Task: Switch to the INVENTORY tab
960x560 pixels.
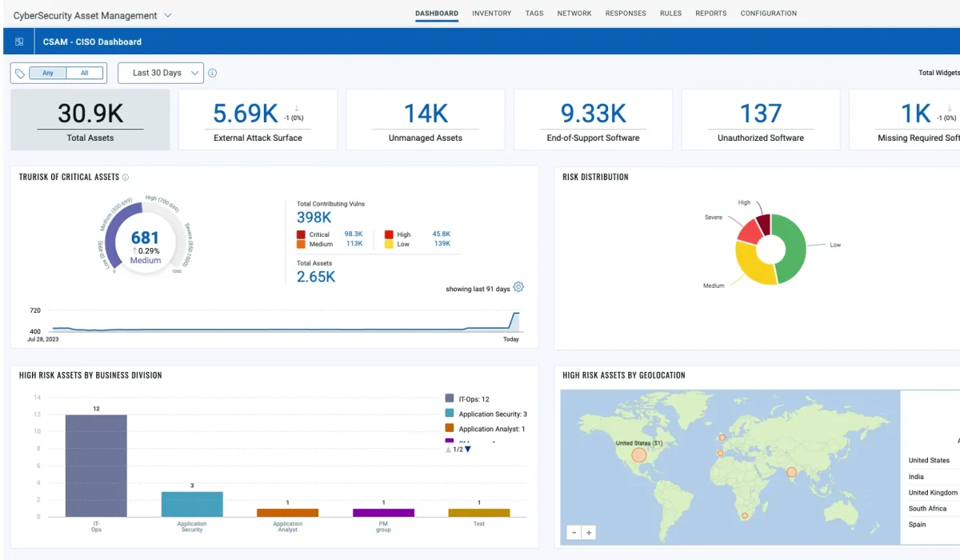Action: coord(491,13)
